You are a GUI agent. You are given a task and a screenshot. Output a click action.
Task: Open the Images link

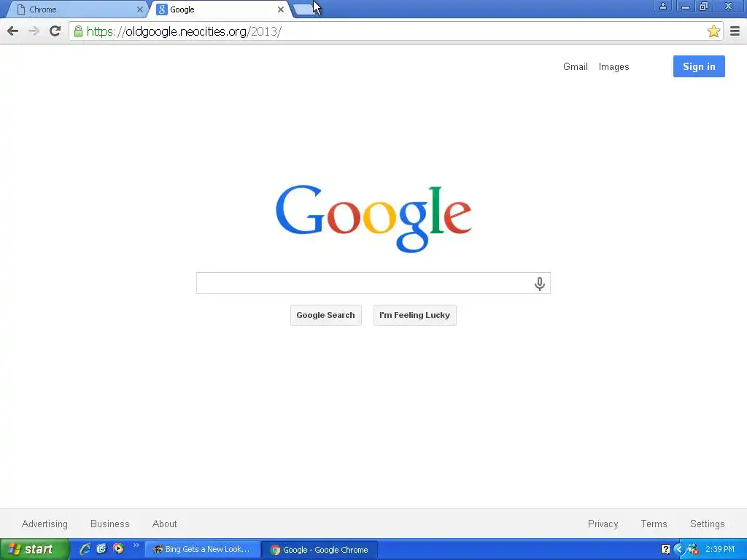[614, 67]
